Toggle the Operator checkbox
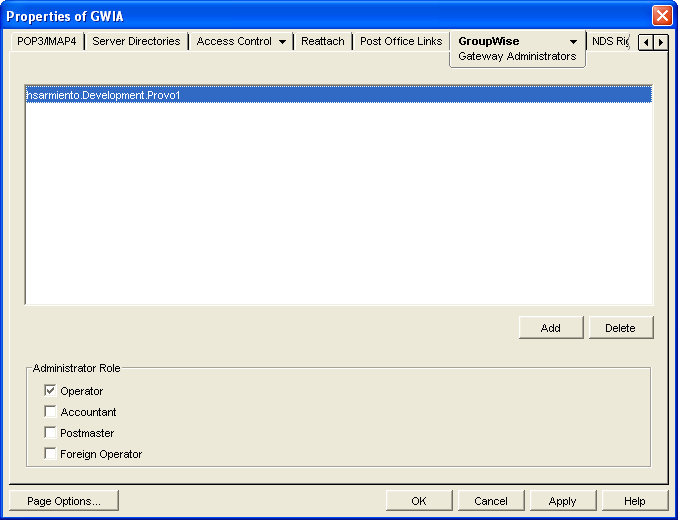678x520 pixels. (x=50, y=391)
